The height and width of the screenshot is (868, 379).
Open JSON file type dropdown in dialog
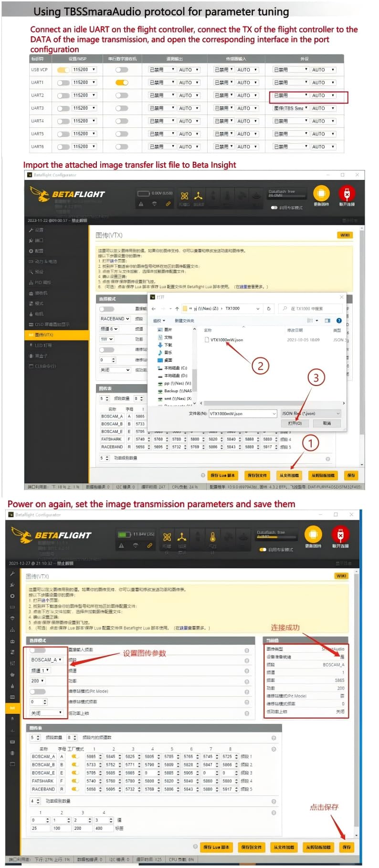[311, 414]
